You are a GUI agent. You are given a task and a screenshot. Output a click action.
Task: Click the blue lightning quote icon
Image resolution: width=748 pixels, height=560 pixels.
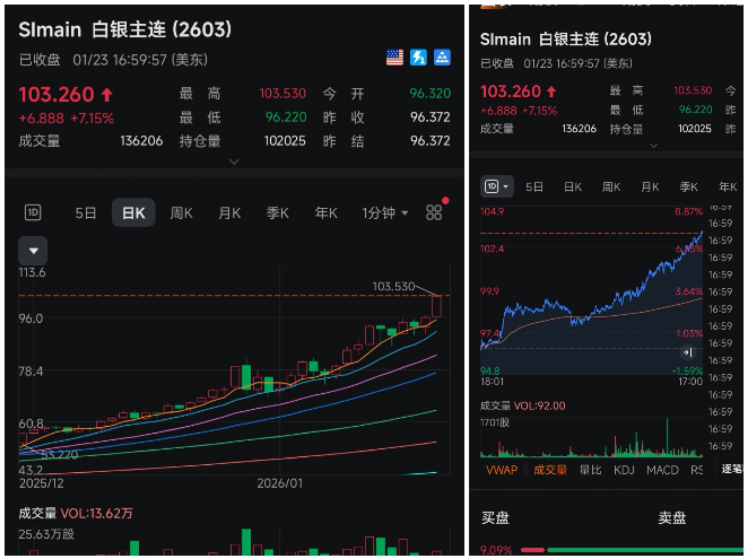(x=418, y=57)
